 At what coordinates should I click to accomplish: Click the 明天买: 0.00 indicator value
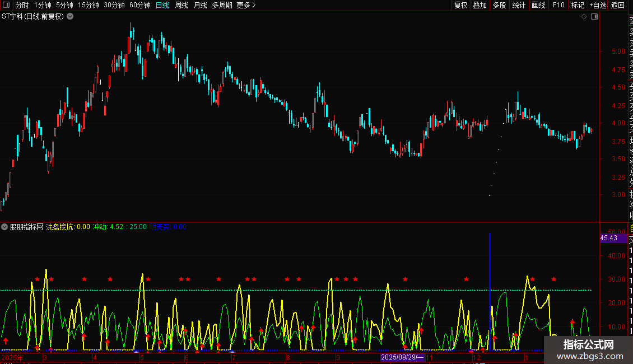pyautogui.click(x=168, y=227)
